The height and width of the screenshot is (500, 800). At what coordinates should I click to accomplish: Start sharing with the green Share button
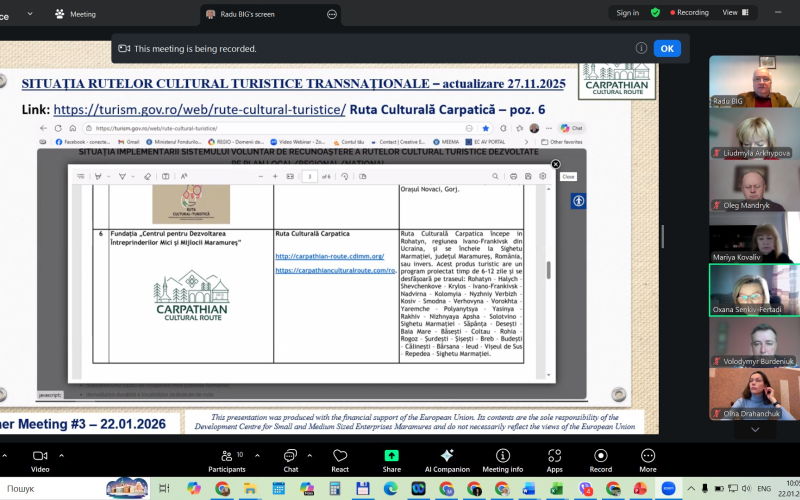(x=391, y=458)
